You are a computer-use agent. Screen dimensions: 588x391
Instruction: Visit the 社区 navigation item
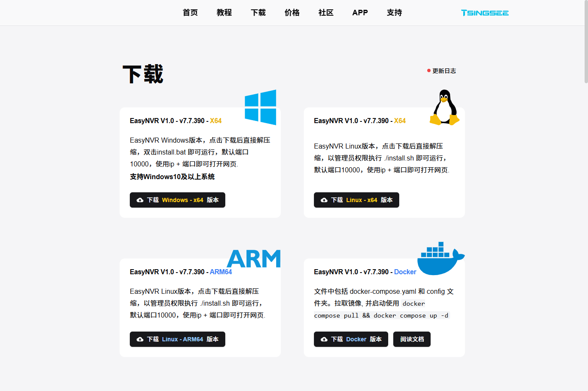pyautogui.click(x=326, y=13)
